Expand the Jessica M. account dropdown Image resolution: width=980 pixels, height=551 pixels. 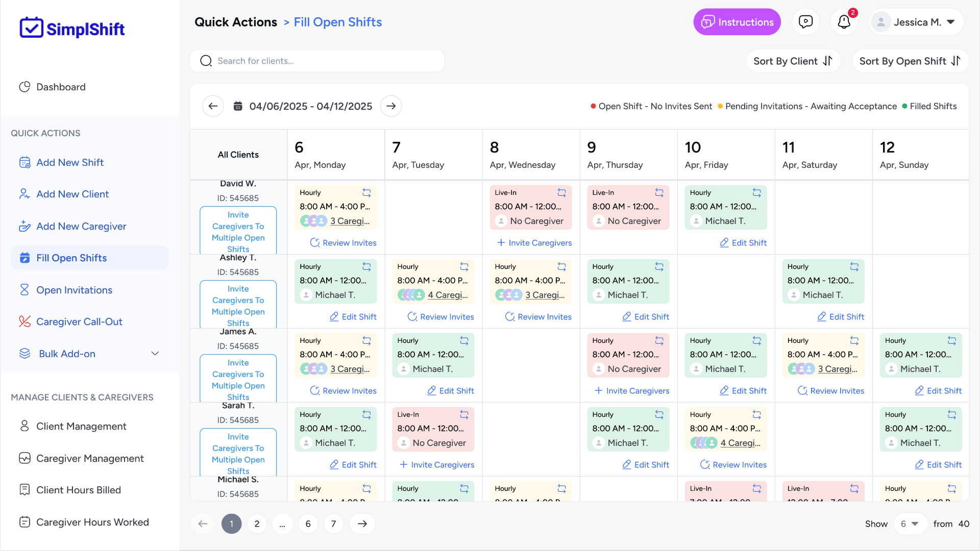950,22
